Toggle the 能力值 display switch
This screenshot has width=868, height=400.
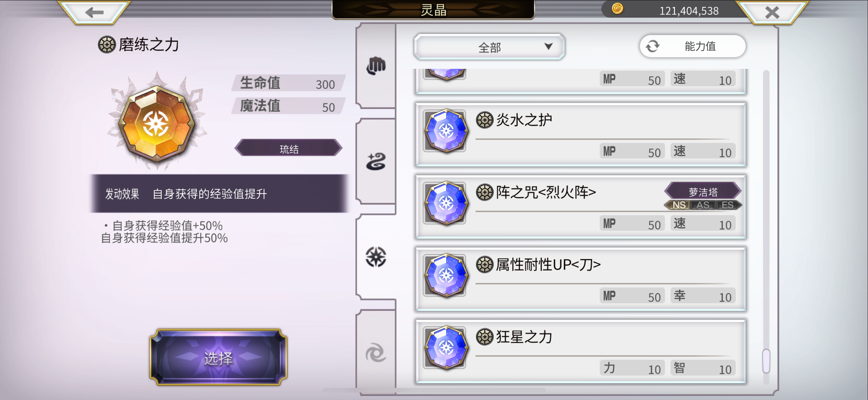[x=693, y=46]
